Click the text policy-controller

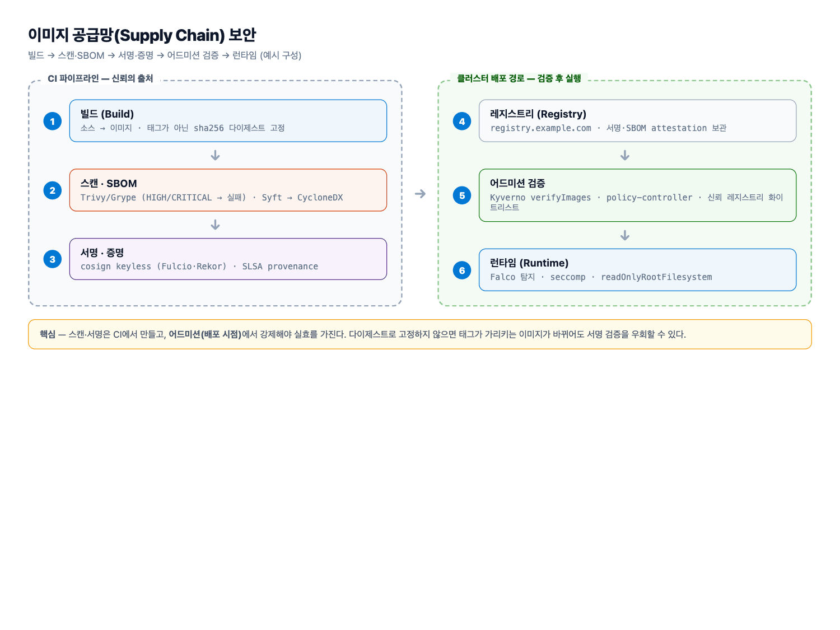[649, 198]
